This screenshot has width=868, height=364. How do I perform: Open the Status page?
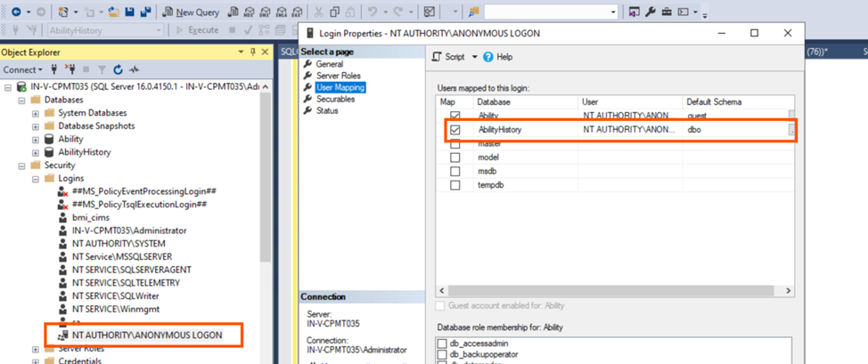pos(327,110)
